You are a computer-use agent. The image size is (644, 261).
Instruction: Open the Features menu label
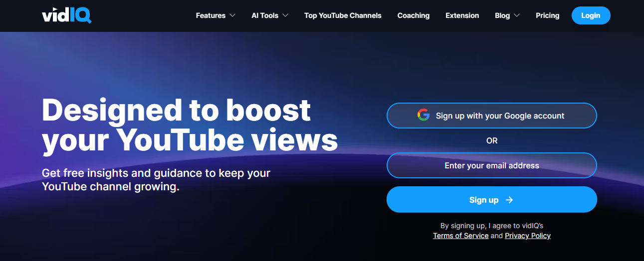(x=211, y=15)
